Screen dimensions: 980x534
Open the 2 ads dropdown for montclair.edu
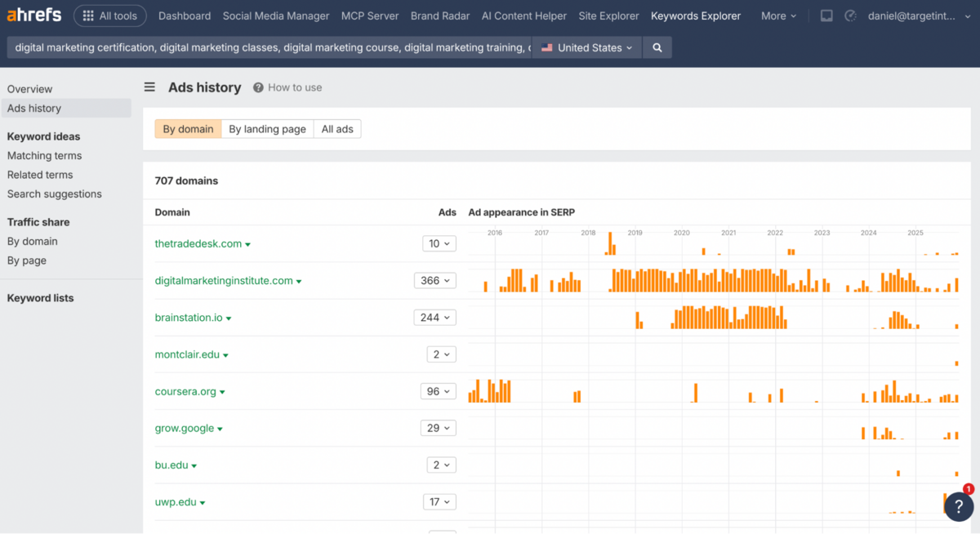pyautogui.click(x=442, y=354)
